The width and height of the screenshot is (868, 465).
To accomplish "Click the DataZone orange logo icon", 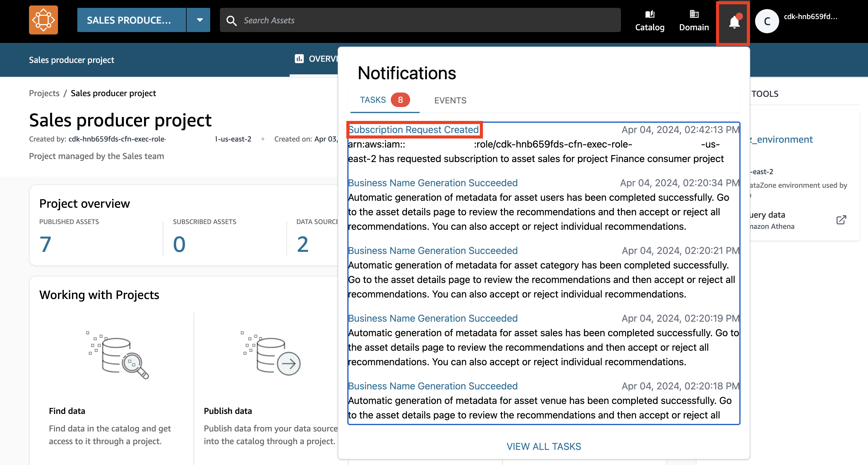I will click(43, 20).
